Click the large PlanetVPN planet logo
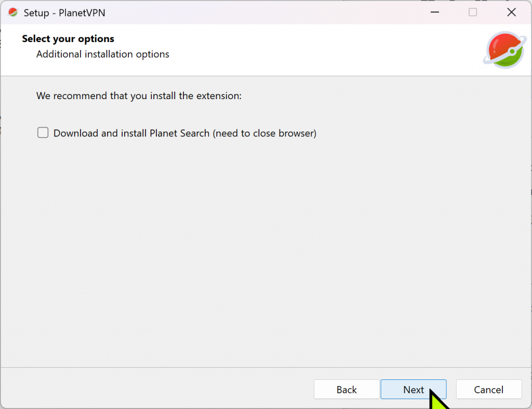 (504, 50)
